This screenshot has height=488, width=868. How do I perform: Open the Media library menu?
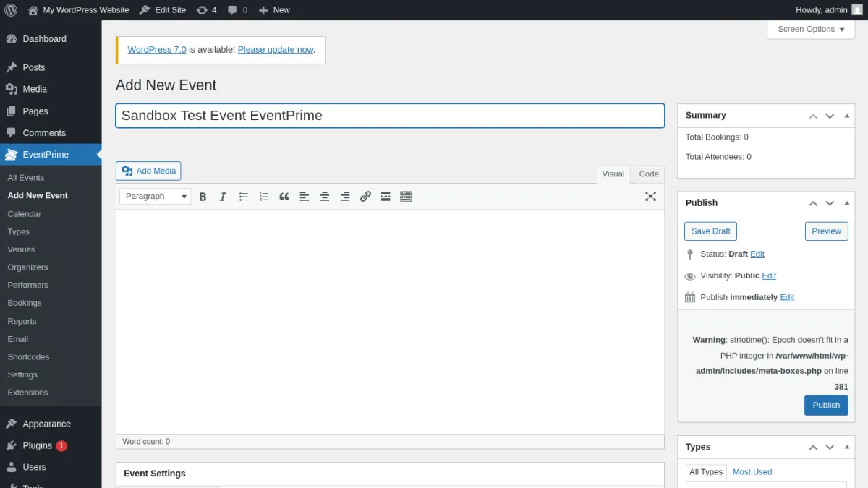(x=51, y=89)
